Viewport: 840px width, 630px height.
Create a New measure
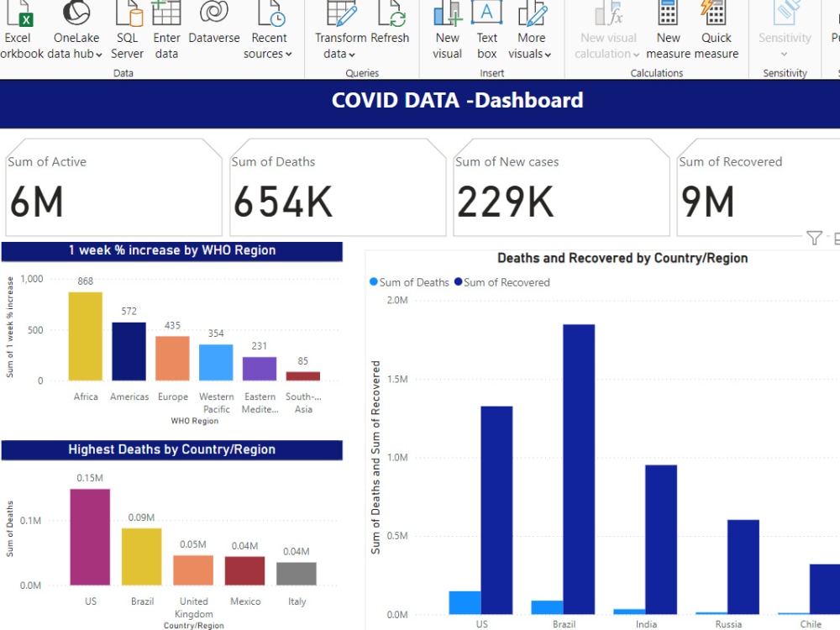(x=668, y=29)
